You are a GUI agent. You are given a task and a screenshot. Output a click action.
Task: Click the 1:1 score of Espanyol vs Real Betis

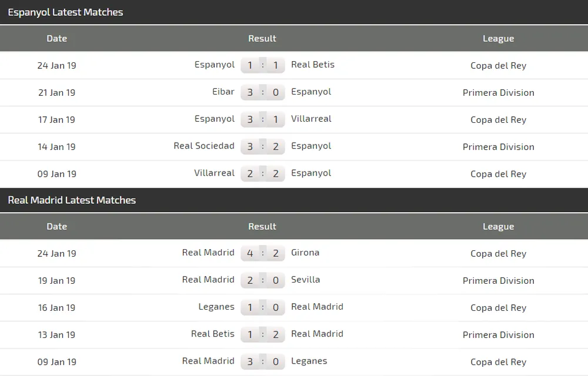[x=262, y=65]
